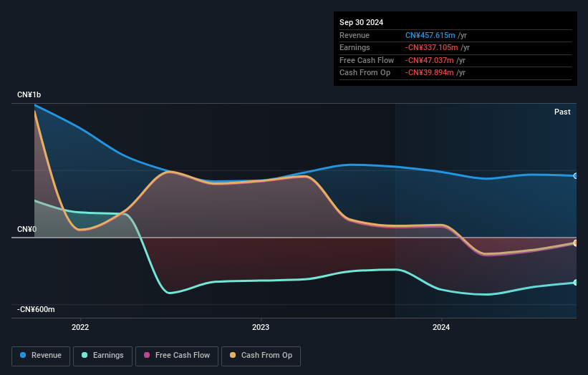Click the pink Free Cash Flow legend dot

click(x=147, y=355)
